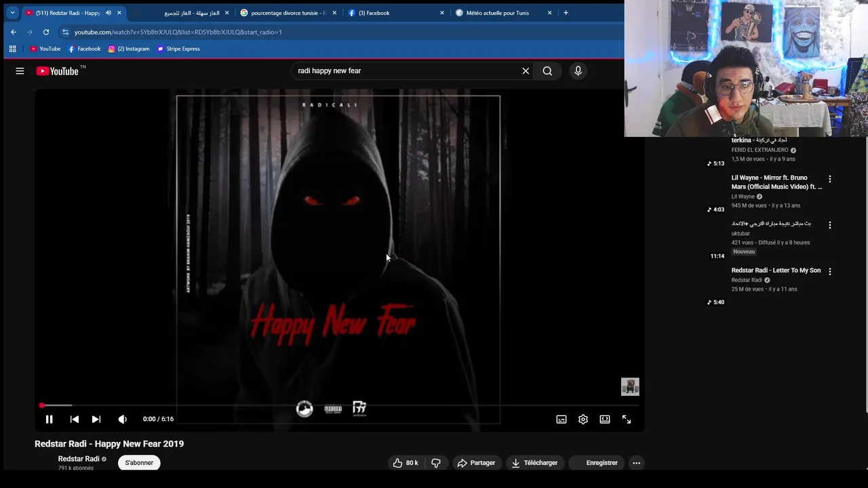Open options for Lil Wayne Mirror video
868x488 pixels.
(829, 179)
